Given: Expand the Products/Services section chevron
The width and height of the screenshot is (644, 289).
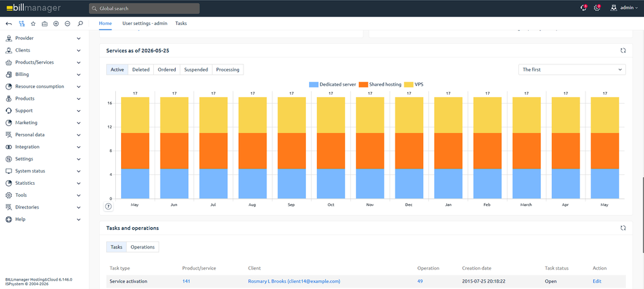Looking at the screenshot, I should (79, 62).
